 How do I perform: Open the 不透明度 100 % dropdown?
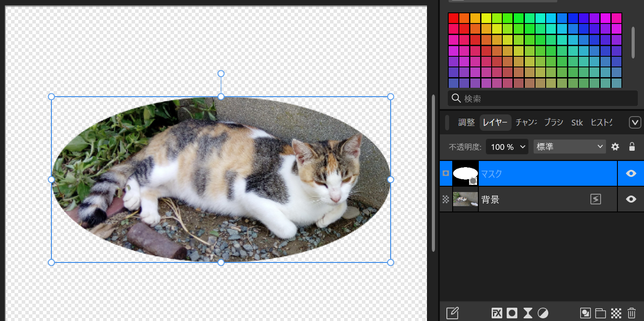click(507, 147)
